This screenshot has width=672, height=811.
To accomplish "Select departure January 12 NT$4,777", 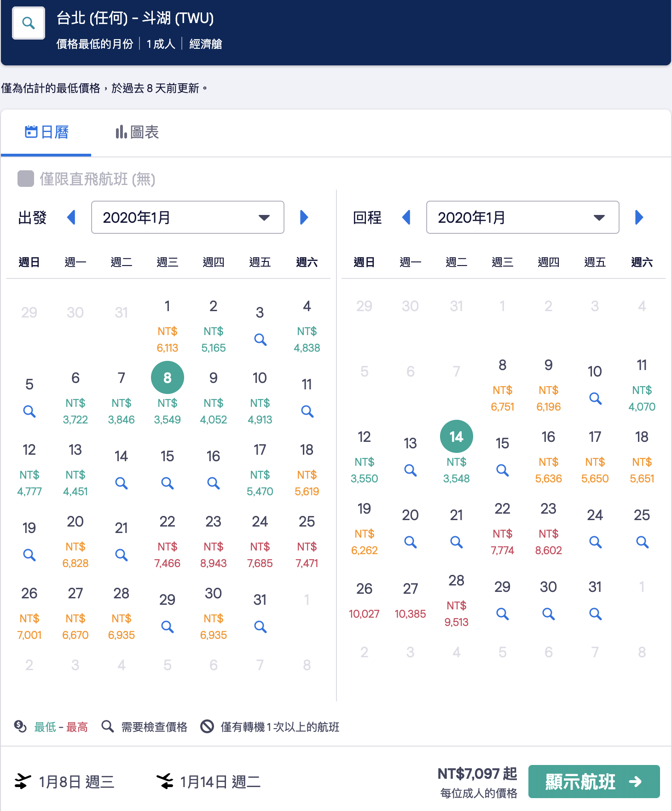I will point(29,470).
